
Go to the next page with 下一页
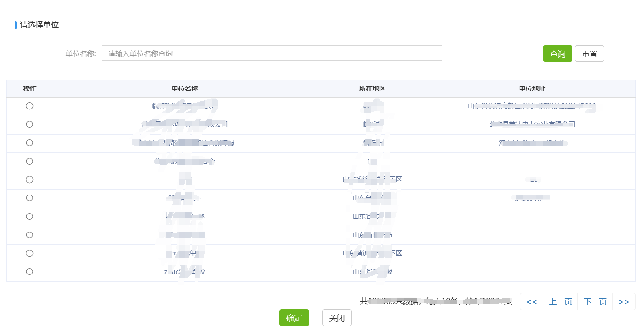(595, 302)
